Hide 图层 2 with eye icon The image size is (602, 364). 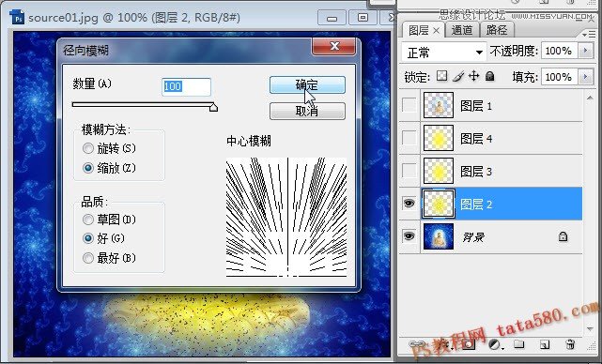[409, 203]
